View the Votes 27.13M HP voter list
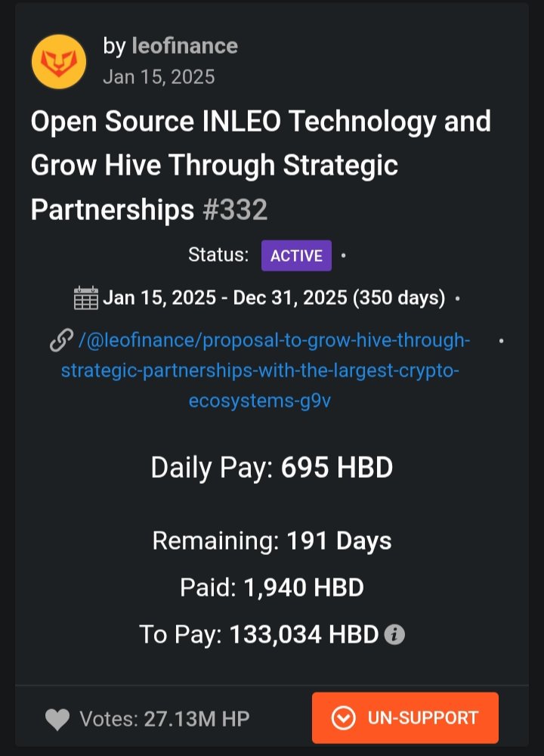544x756 pixels. pyautogui.click(x=164, y=720)
